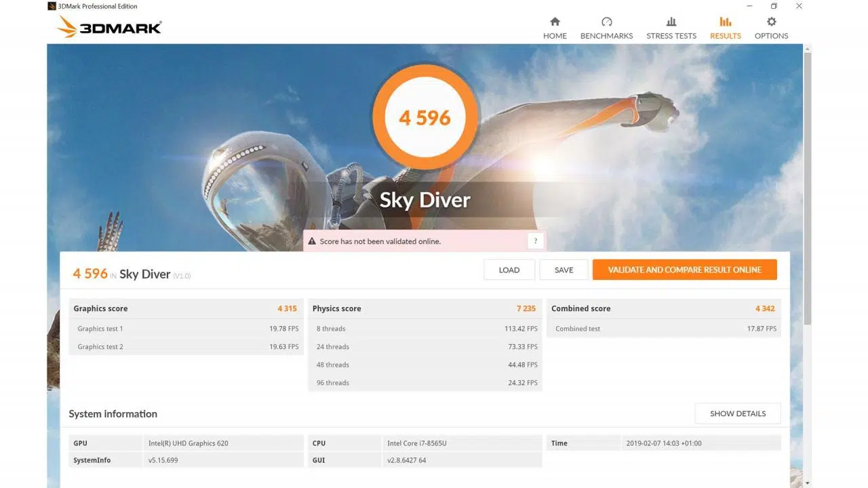Click the Intel(R) UHD Graphics 620 value
This screenshot has width=868, height=488.
(189, 443)
